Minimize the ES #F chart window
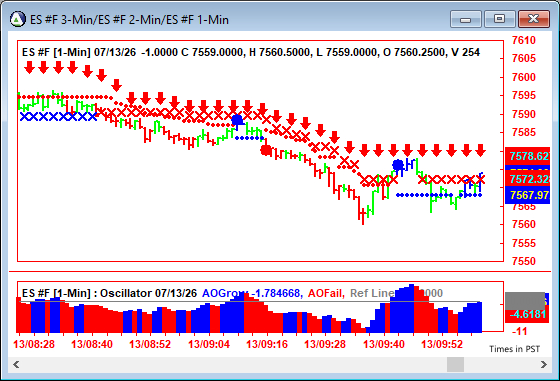This screenshot has width=560, height=381. (x=466, y=19)
